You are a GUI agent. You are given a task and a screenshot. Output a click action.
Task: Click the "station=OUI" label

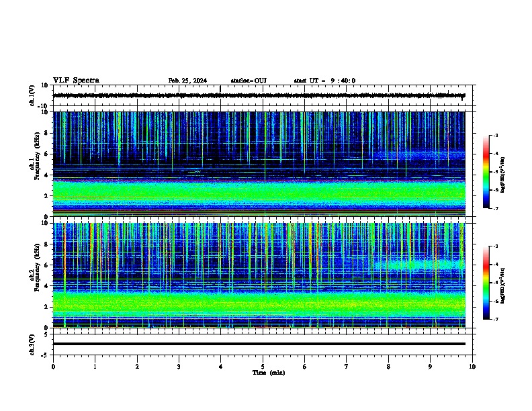coord(249,81)
